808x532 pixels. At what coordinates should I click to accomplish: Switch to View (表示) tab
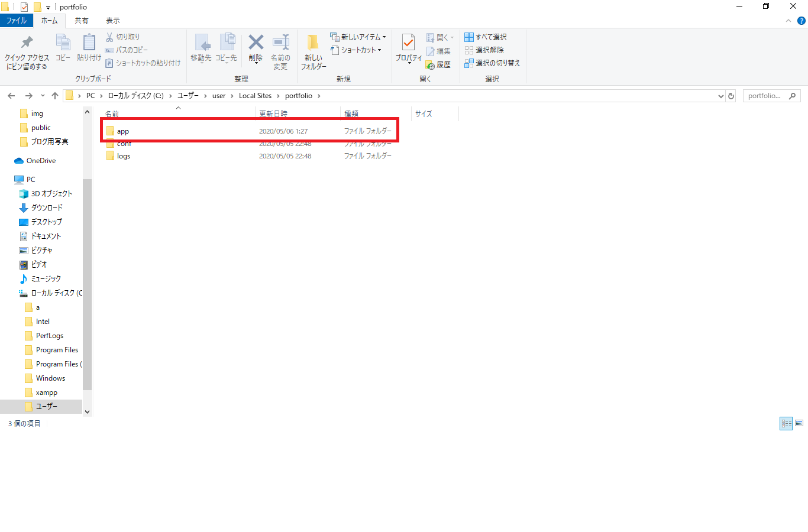pos(113,21)
